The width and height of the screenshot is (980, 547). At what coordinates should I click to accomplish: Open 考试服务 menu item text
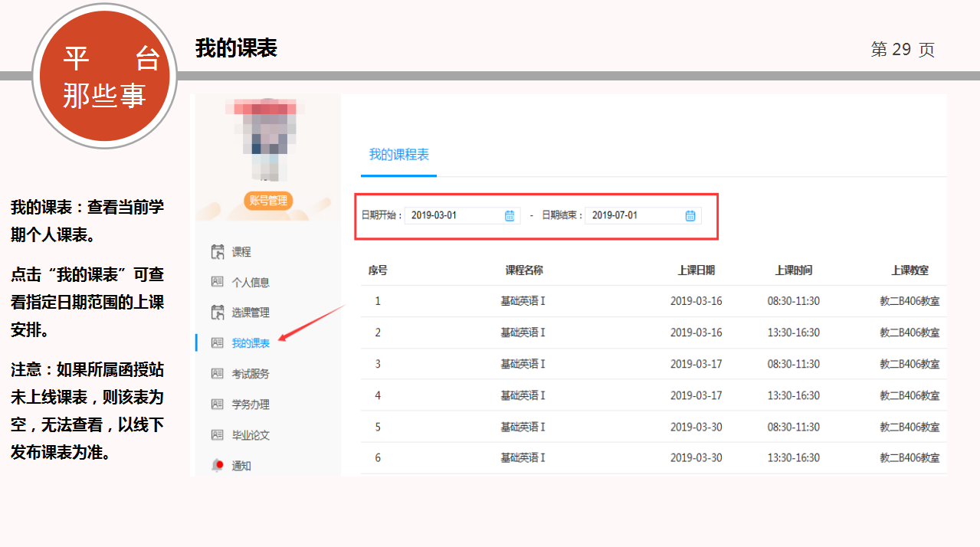click(251, 374)
